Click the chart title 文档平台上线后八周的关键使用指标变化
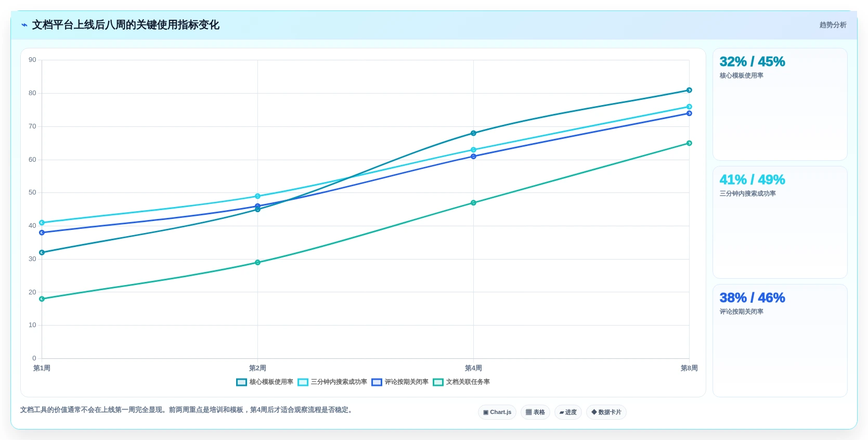 pyautogui.click(x=125, y=25)
